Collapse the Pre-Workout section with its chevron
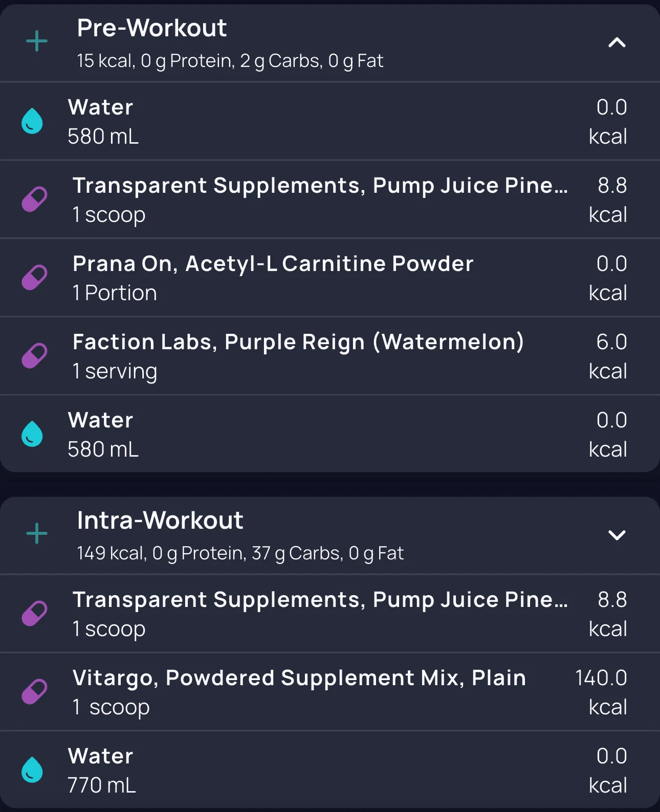 pyautogui.click(x=617, y=42)
